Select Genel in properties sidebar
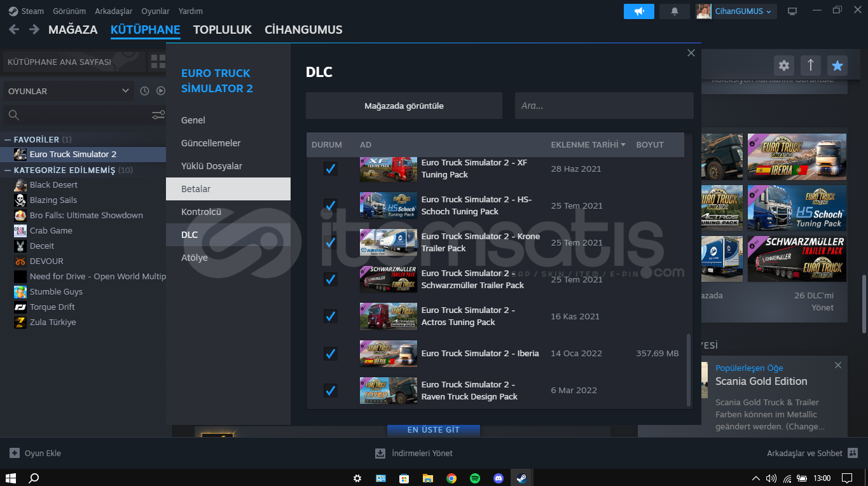The height and width of the screenshot is (486, 868). [228, 120]
